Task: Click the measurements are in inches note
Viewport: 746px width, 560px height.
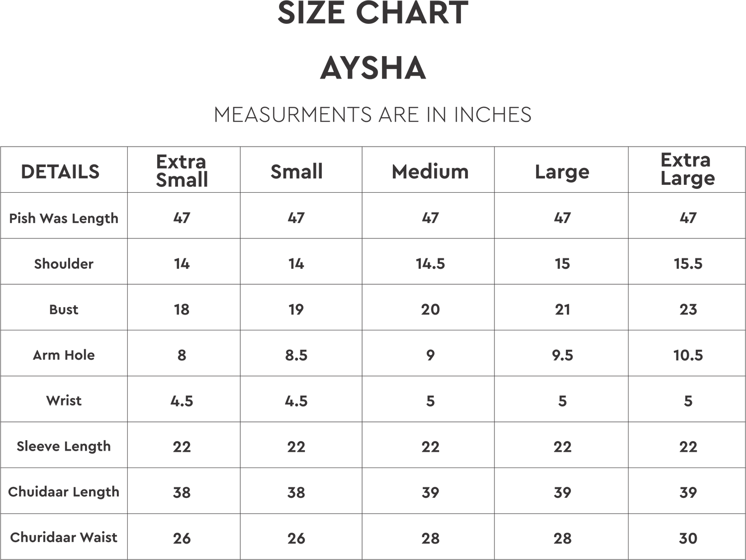Action: pyautogui.click(x=373, y=114)
